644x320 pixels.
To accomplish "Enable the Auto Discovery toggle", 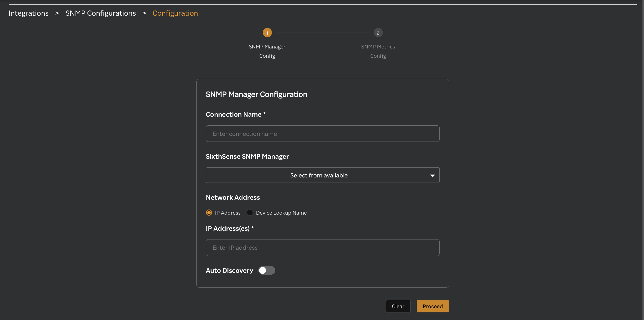I will coord(267,270).
